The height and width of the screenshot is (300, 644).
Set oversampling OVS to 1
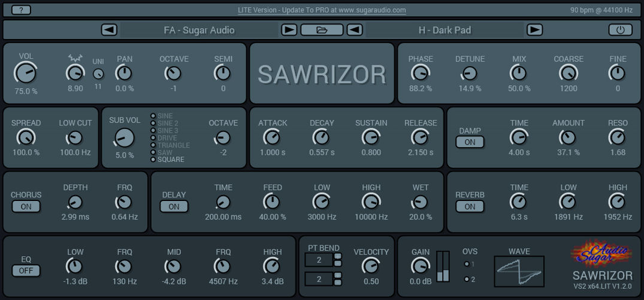468,264
